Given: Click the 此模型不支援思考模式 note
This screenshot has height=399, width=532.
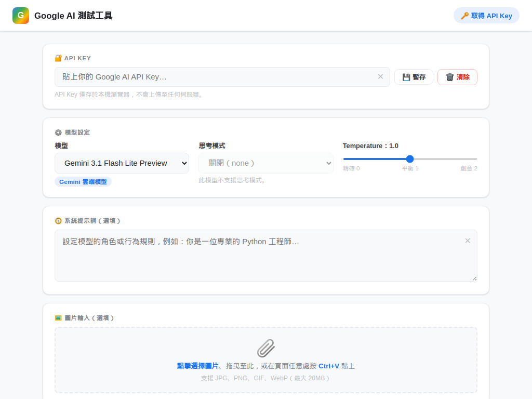Looking at the screenshot, I should (232, 180).
